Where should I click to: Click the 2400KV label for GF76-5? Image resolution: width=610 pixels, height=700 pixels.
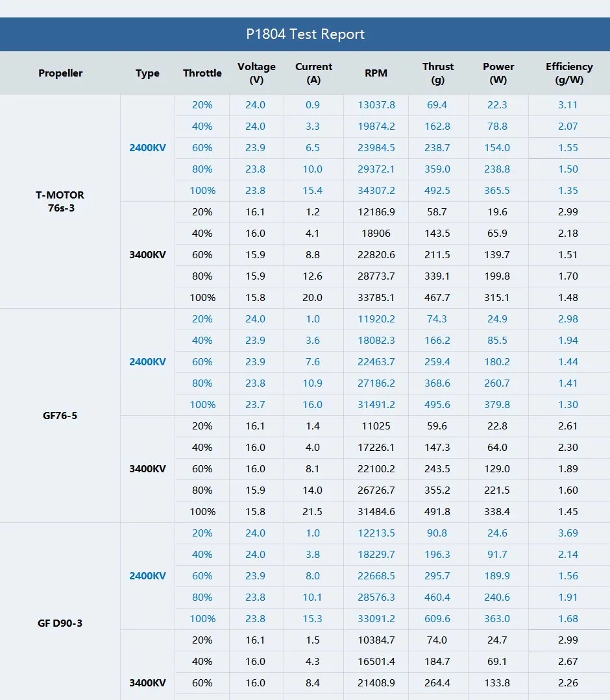pyautogui.click(x=147, y=362)
